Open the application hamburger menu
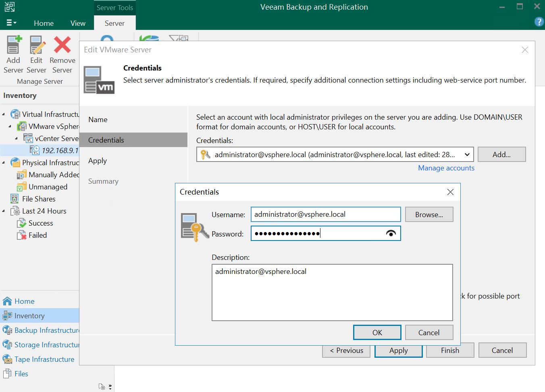 (x=11, y=23)
